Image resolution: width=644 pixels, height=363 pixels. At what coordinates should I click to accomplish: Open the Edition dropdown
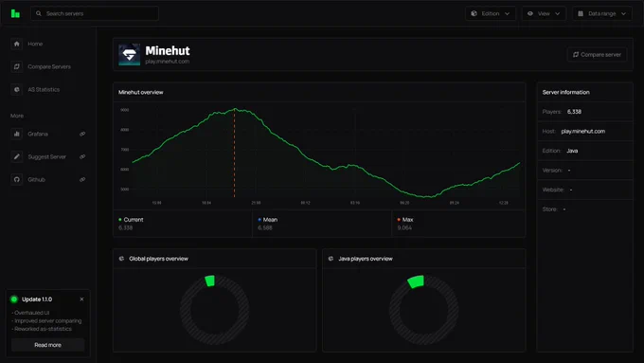point(491,13)
